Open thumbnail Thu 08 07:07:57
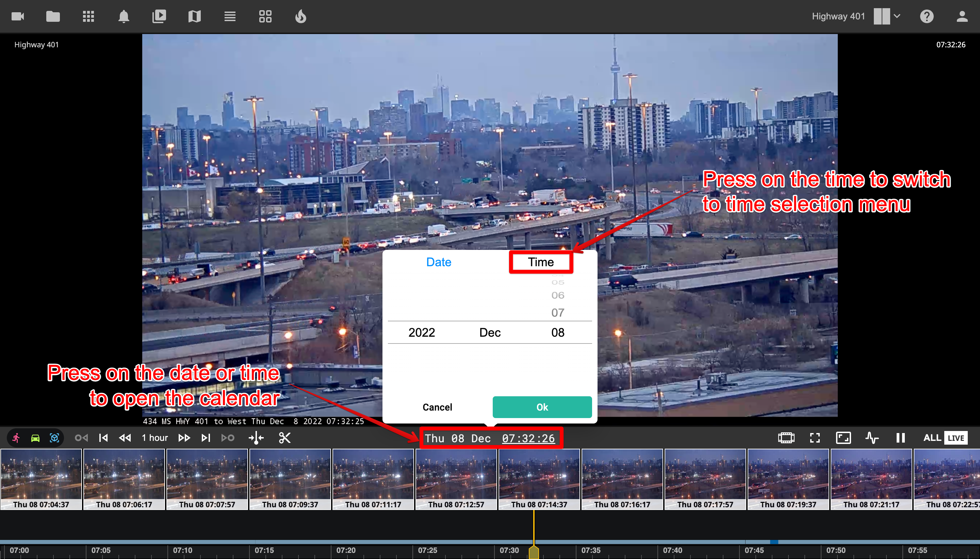The image size is (980, 559). coord(207,479)
